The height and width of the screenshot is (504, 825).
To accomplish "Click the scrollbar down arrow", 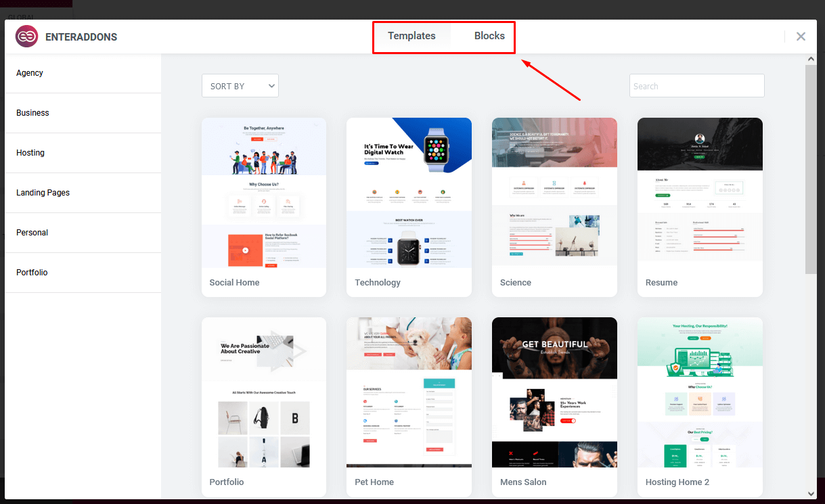I will tap(811, 494).
